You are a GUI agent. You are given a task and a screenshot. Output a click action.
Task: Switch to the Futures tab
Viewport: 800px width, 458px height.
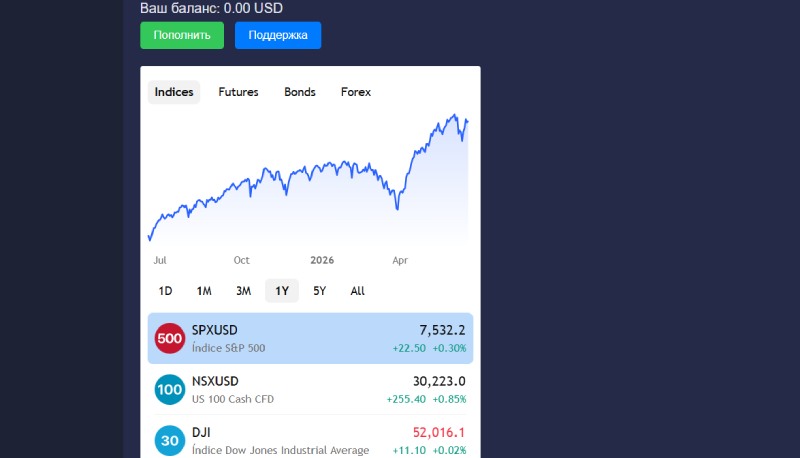[238, 92]
